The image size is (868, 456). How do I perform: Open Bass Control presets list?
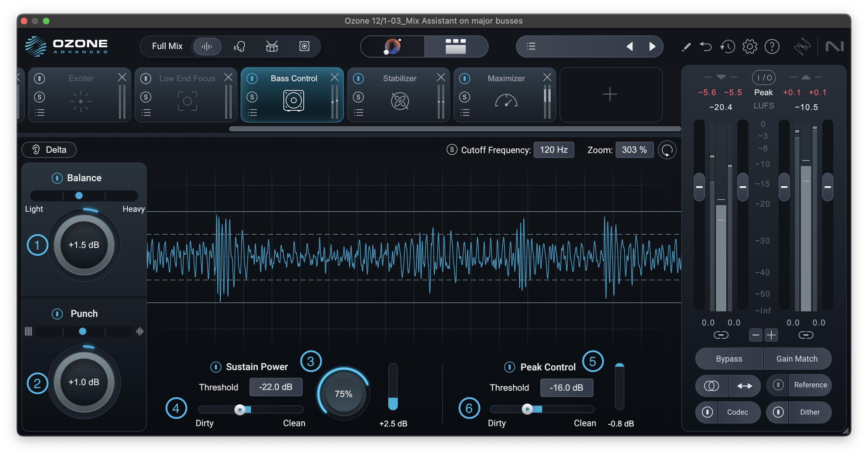click(x=252, y=113)
